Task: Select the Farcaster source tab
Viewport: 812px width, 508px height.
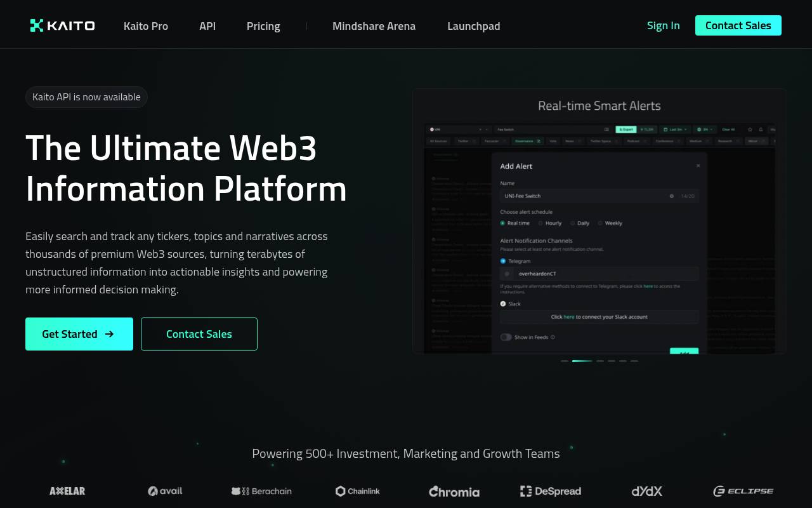Action: (494, 141)
